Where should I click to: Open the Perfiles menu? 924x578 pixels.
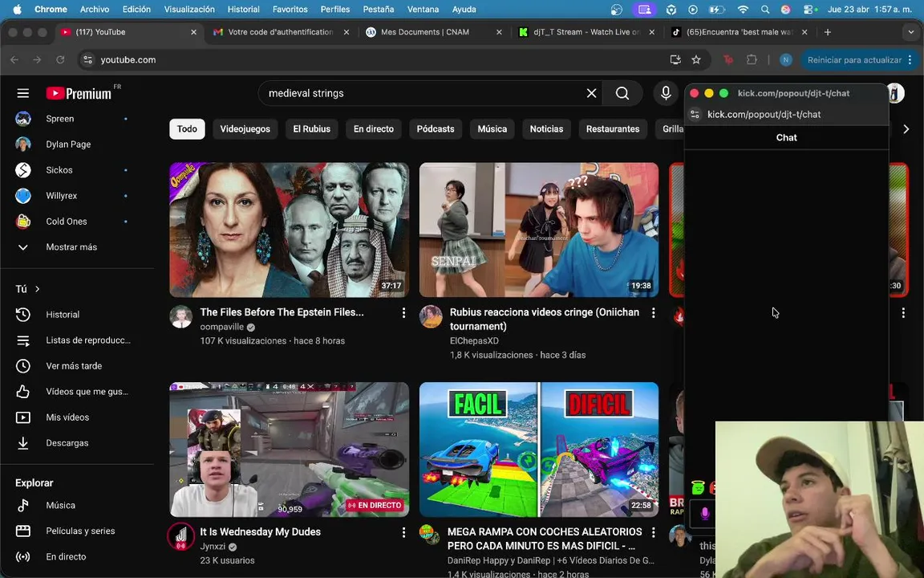tap(334, 10)
